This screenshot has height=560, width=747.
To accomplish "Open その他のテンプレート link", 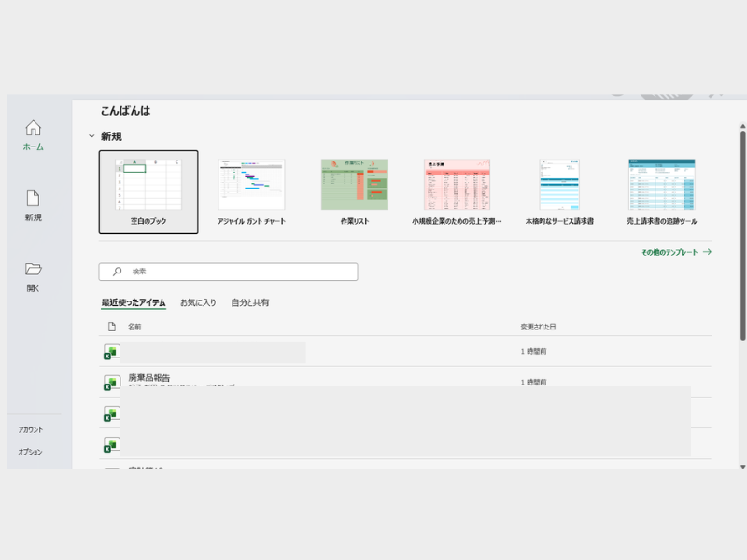I will (676, 252).
